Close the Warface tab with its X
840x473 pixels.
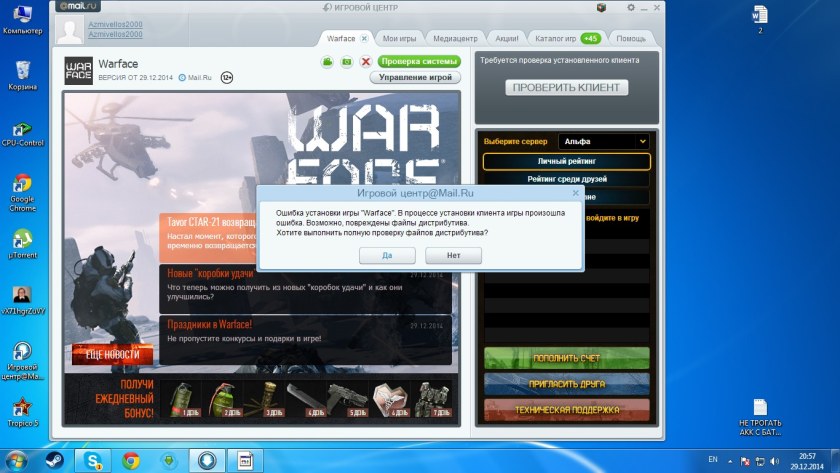click(x=364, y=39)
